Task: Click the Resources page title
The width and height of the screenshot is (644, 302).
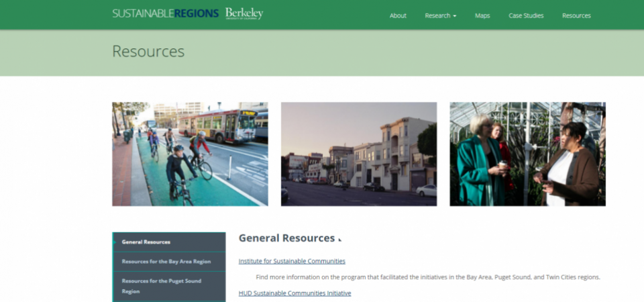Action: point(148,52)
